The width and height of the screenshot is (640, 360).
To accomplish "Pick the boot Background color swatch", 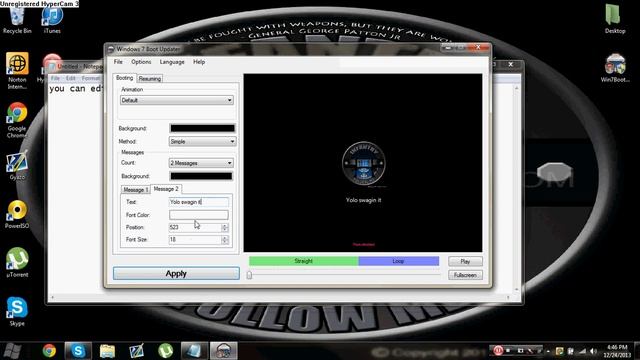I will tap(202, 128).
